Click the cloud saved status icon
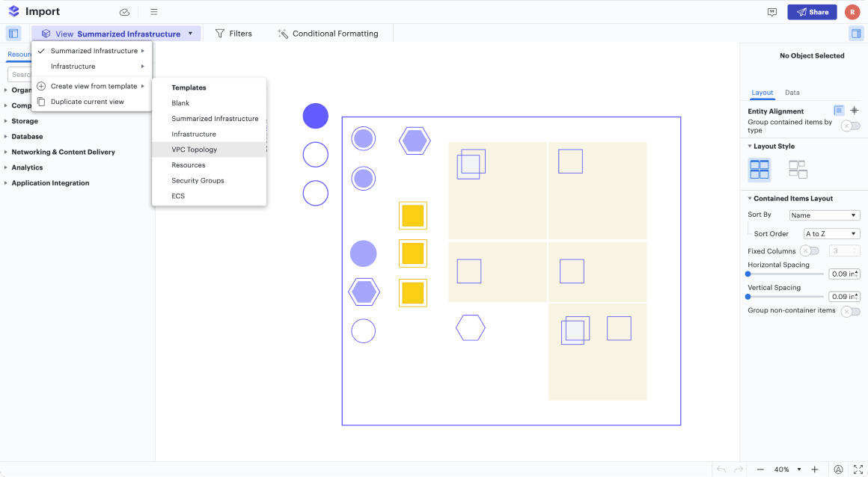 click(124, 12)
